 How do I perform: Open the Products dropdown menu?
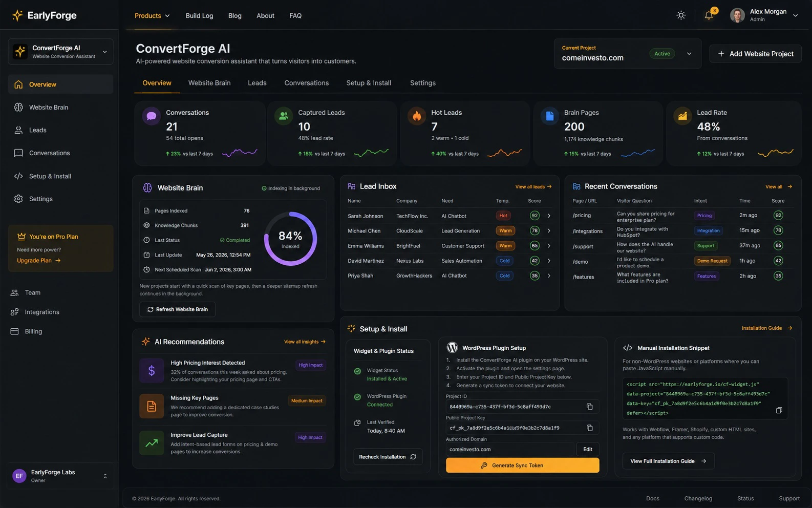(152, 16)
